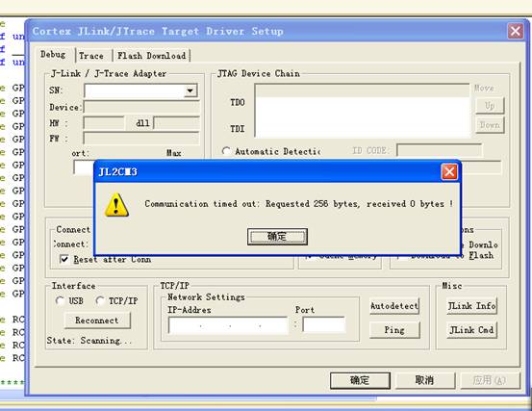Select TCP/IP interface radio button
This screenshot has height=411, width=532.
(x=100, y=301)
